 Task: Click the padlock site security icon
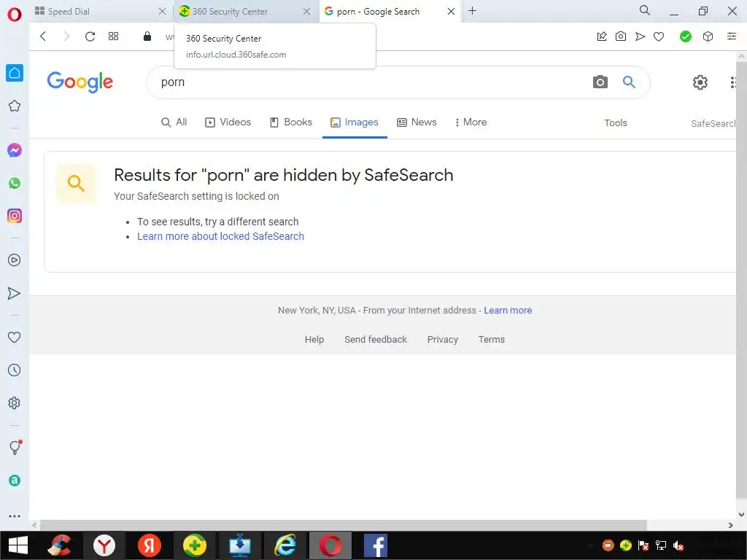click(x=147, y=36)
